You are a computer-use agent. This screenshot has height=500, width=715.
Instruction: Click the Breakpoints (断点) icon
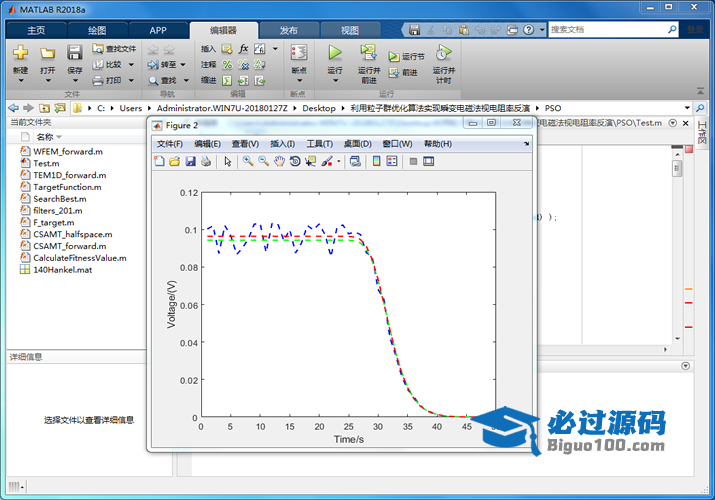[x=299, y=53]
